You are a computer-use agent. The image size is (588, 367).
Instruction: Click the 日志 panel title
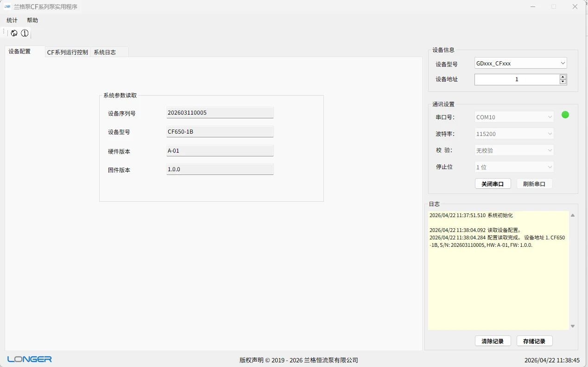click(434, 204)
